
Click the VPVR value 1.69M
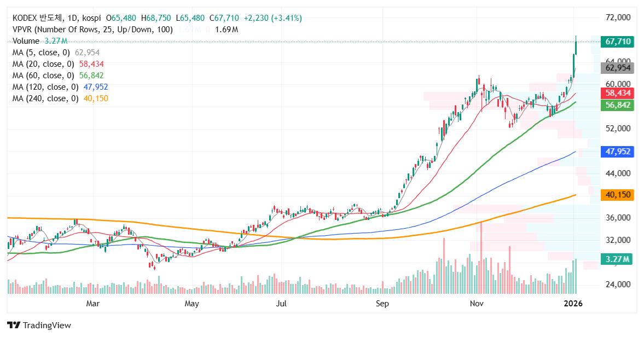[227, 30]
